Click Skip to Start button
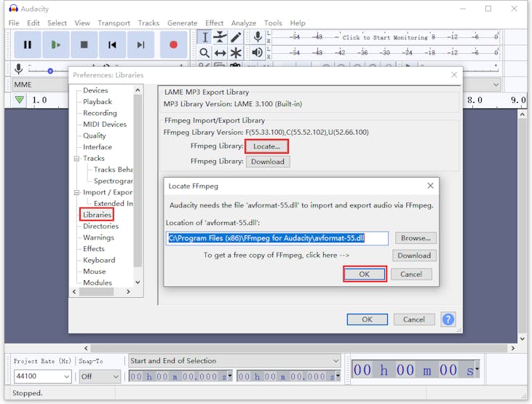The image size is (532, 404). click(x=112, y=45)
